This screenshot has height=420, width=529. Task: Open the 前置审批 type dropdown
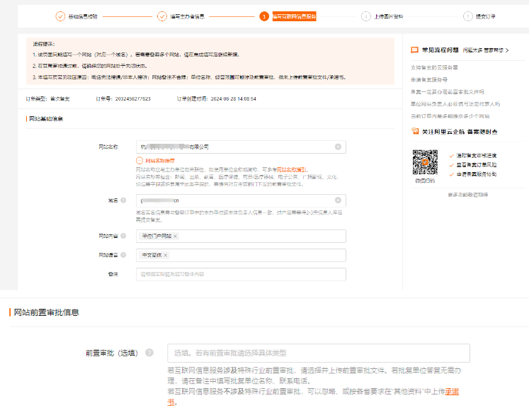pos(318,353)
